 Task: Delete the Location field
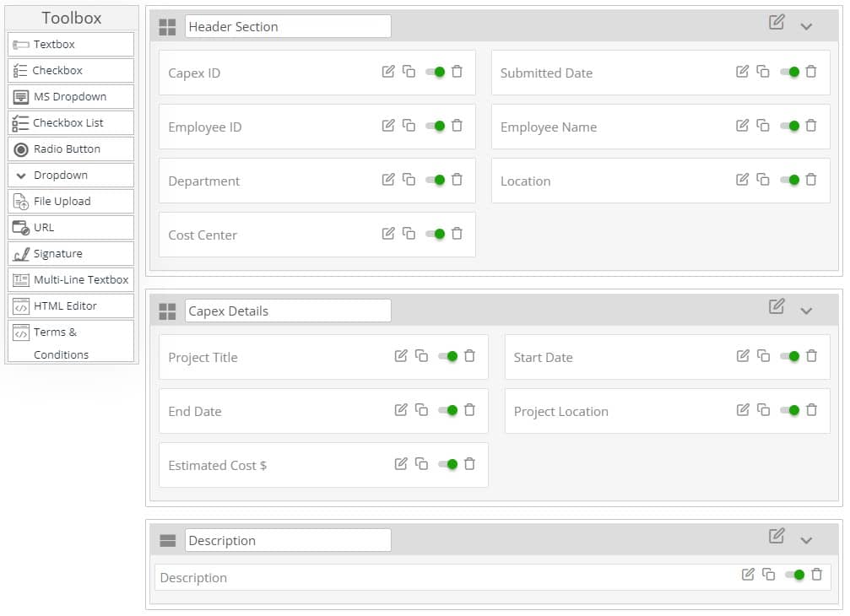(x=811, y=180)
